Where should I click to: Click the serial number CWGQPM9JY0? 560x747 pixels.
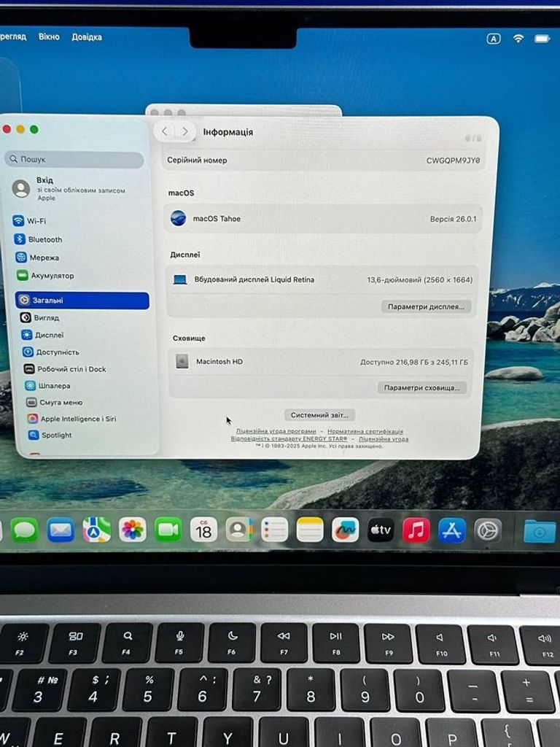coord(453,160)
